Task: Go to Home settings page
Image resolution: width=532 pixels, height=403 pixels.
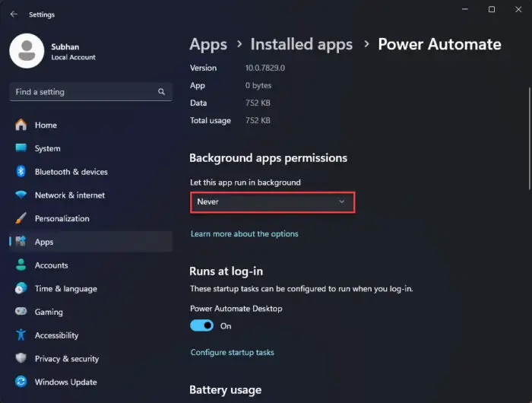Action: pyautogui.click(x=90, y=125)
